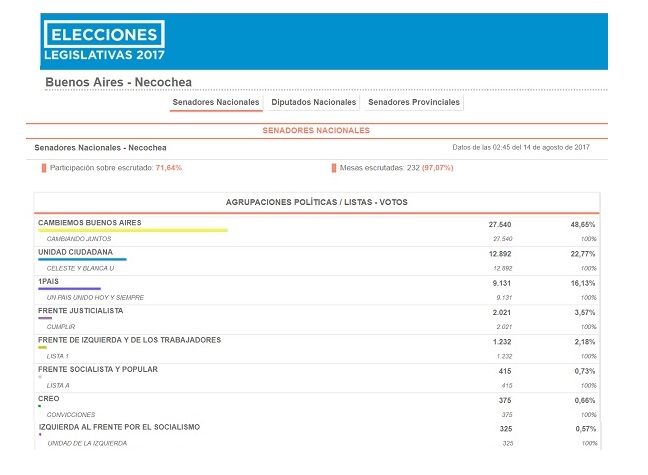Click FRENTE DE IZQUIERDA Y DE LOS TRABAJADORES
The width and height of the screenshot is (648, 475).
[x=129, y=340]
